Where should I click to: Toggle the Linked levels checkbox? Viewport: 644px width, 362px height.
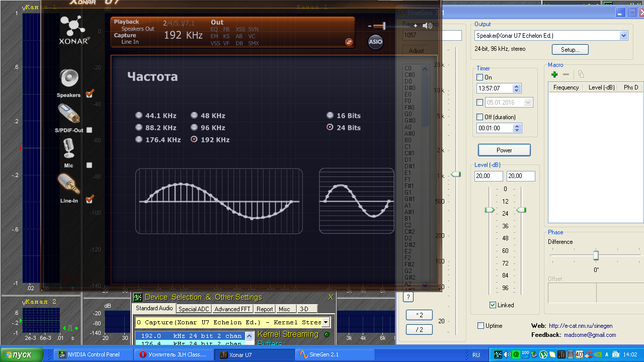click(x=493, y=305)
